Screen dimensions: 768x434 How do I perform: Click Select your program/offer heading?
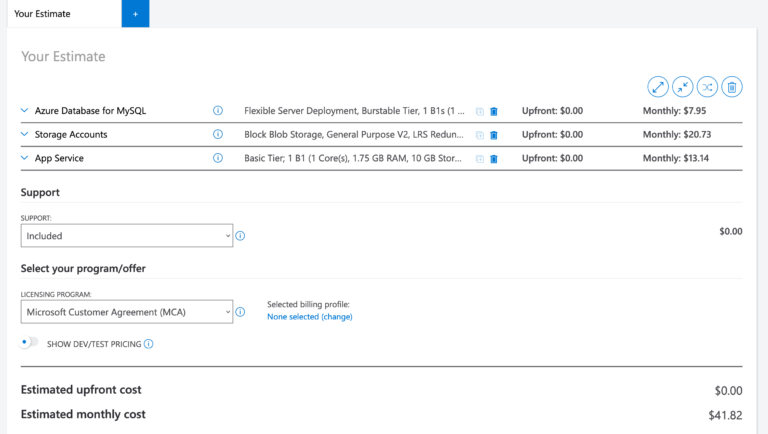tap(83, 268)
